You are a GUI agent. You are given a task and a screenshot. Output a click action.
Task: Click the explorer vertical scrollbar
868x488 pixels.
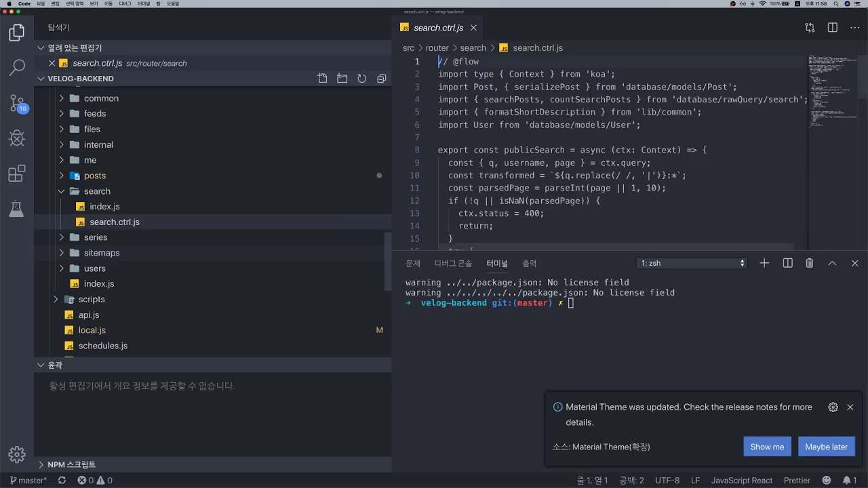pos(389,262)
